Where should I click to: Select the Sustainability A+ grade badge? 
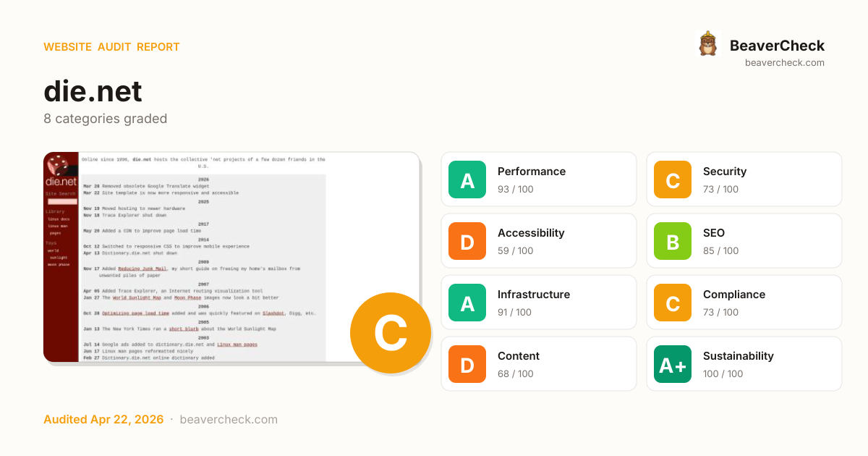[x=673, y=364]
